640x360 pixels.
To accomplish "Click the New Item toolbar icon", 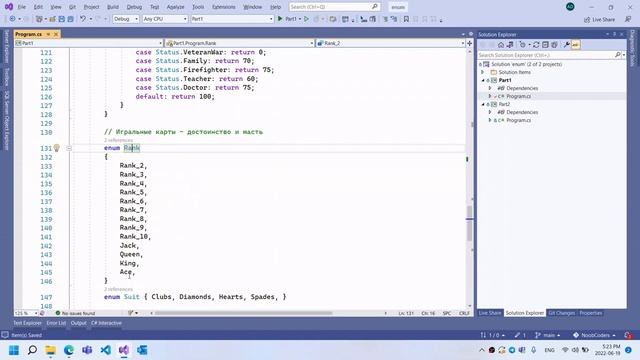I will 39,19.
